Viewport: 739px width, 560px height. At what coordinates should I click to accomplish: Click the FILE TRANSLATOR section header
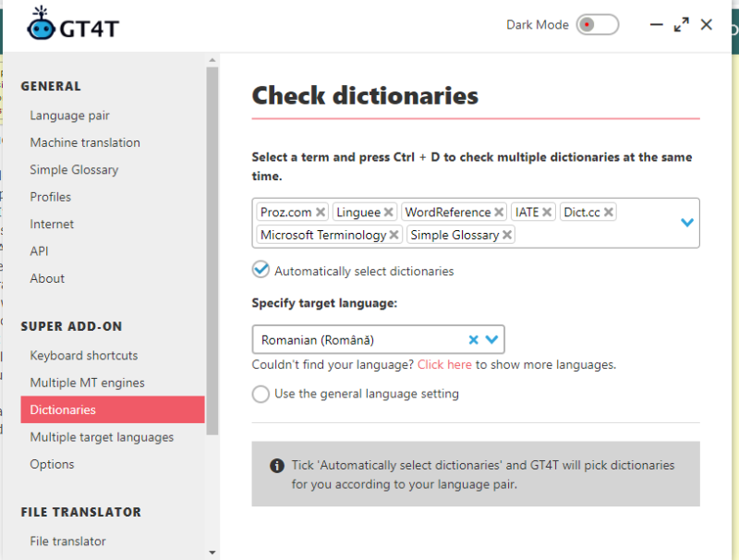(x=81, y=512)
